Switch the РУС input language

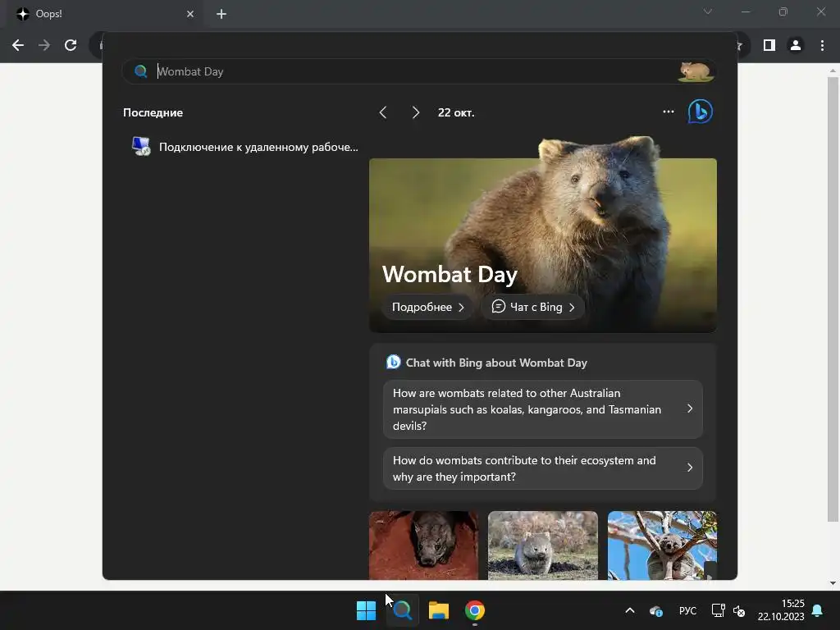(x=688, y=610)
